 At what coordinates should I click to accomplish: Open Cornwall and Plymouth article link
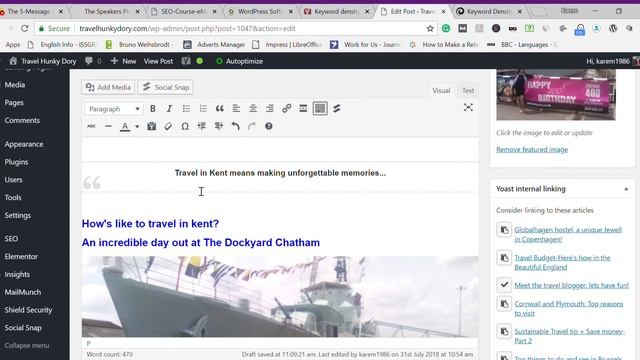tap(569, 309)
